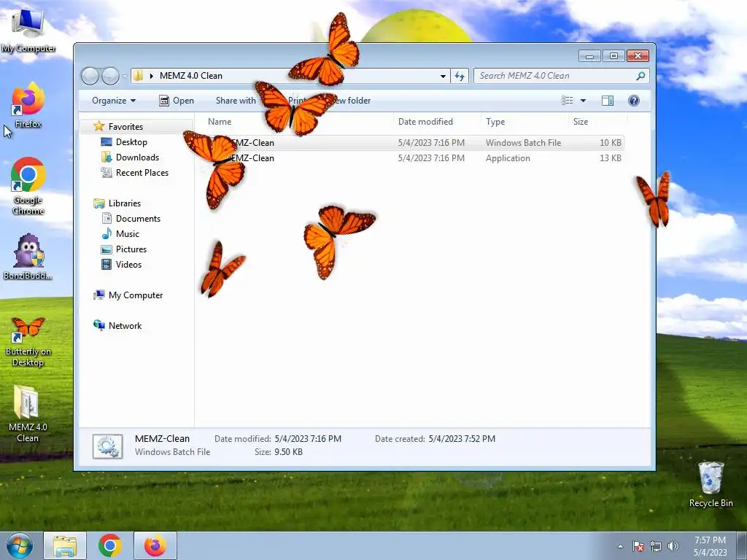Click the Action Center flag tray icon
Viewport: 747px width, 560px height.
tap(638, 546)
